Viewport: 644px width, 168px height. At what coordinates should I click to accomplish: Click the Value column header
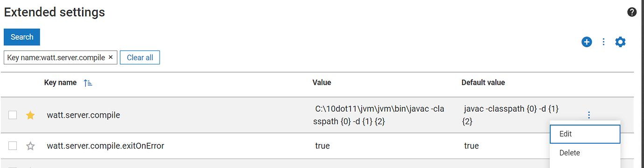tap(322, 83)
